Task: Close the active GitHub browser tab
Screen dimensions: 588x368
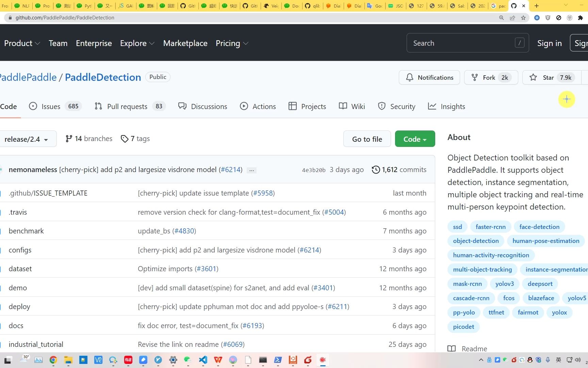Action: [524, 6]
